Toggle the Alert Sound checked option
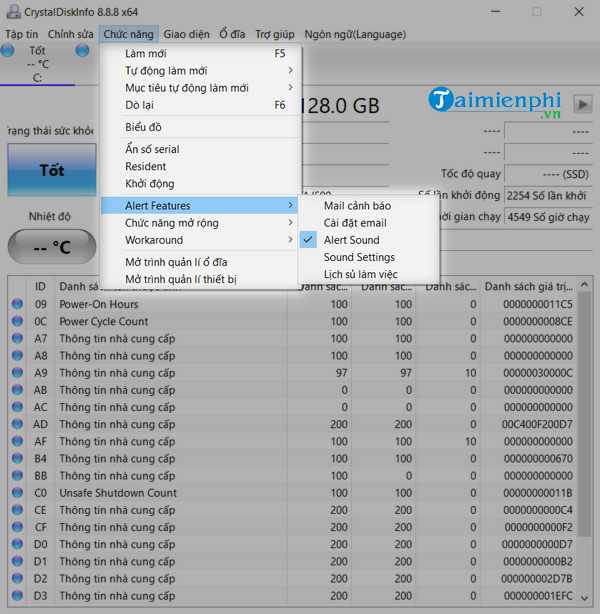The width and height of the screenshot is (600, 614). tap(351, 240)
